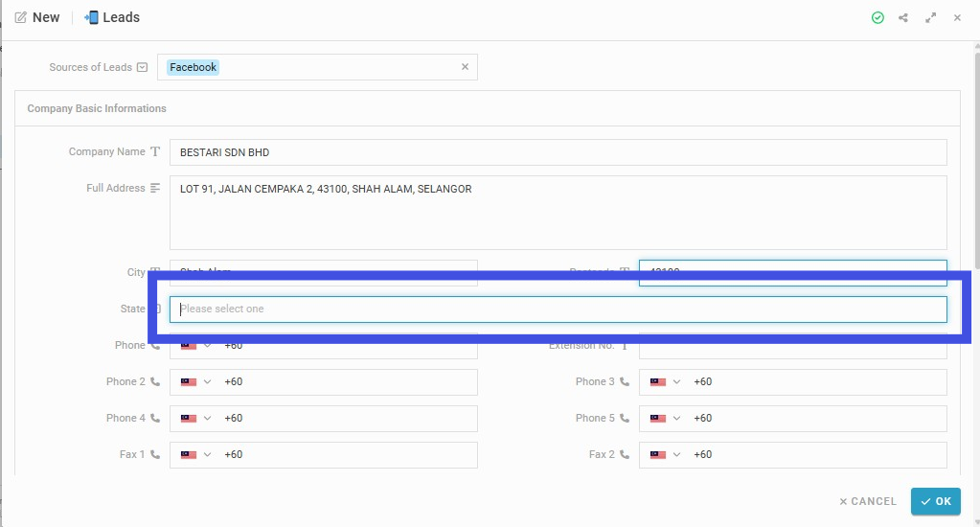
Task: Remove Facebook with the clear X icon
Action: tap(465, 67)
